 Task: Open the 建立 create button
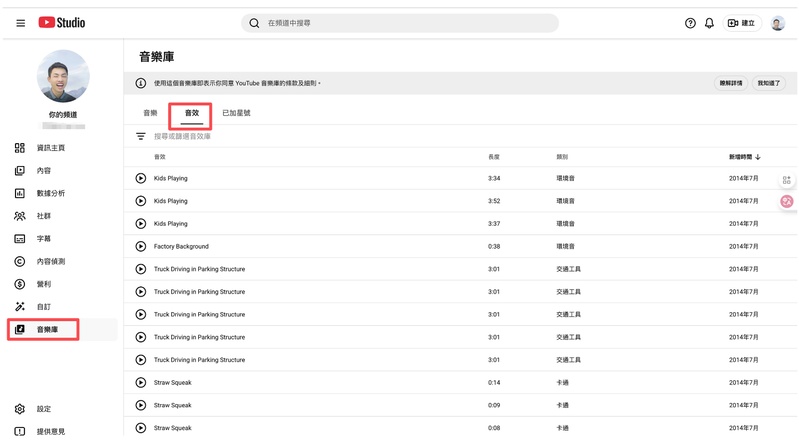741,23
